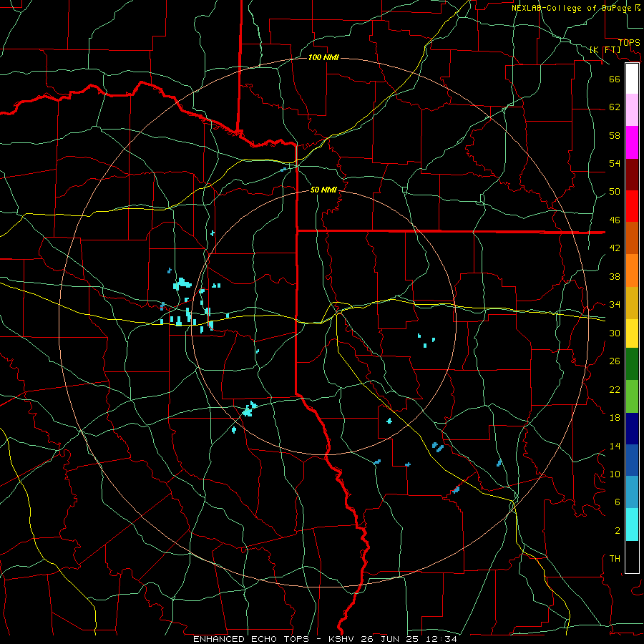Viewport: 644px width, 644px height.
Task: Click the dark red swatch near 54
Action: pos(632,174)
